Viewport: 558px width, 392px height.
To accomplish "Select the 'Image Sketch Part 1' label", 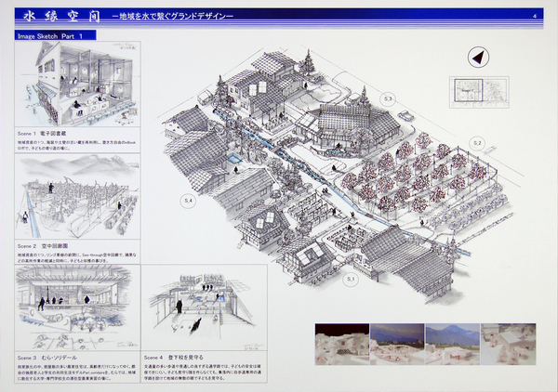I will 58,35.
